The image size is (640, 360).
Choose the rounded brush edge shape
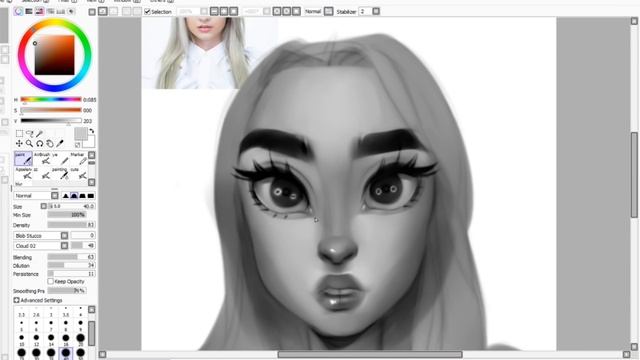pyautogui.click(x=74, y=196)
